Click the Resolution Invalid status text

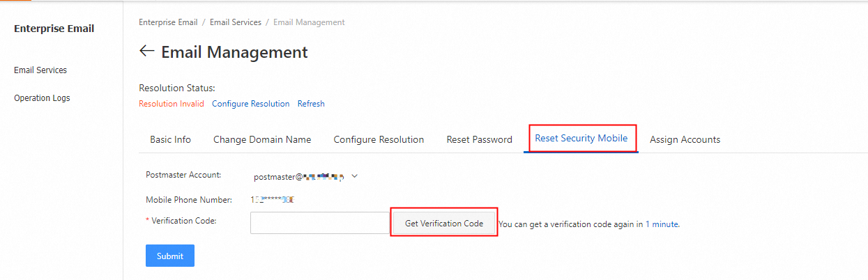tap(172, 104)
